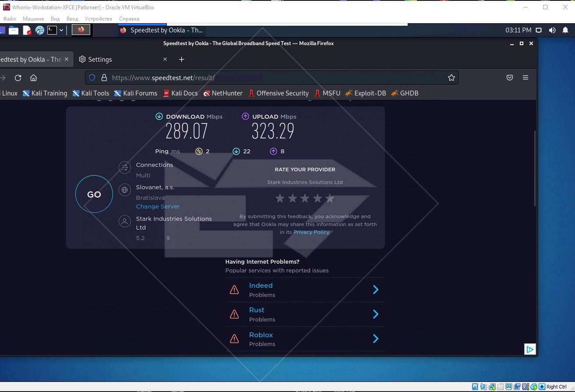This screenshot has width=575, height=392.
Task: Bookmark this page with the star
Action: 452,78
